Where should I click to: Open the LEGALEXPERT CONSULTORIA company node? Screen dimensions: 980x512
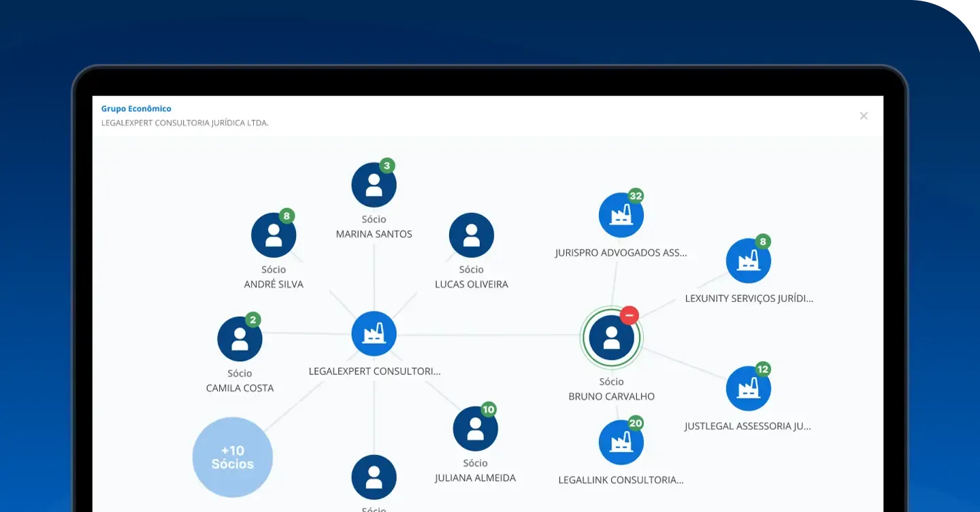tap(374, 333)
